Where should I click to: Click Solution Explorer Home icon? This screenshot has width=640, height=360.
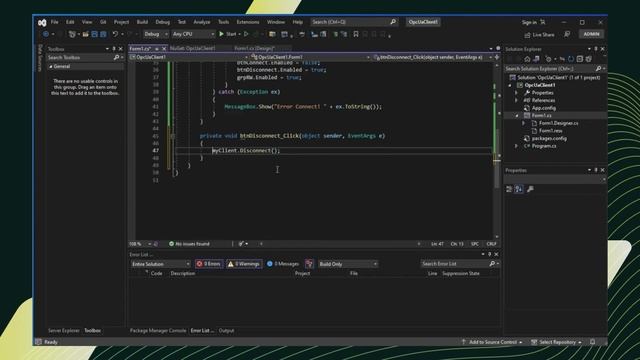click(x=527, y=59)
